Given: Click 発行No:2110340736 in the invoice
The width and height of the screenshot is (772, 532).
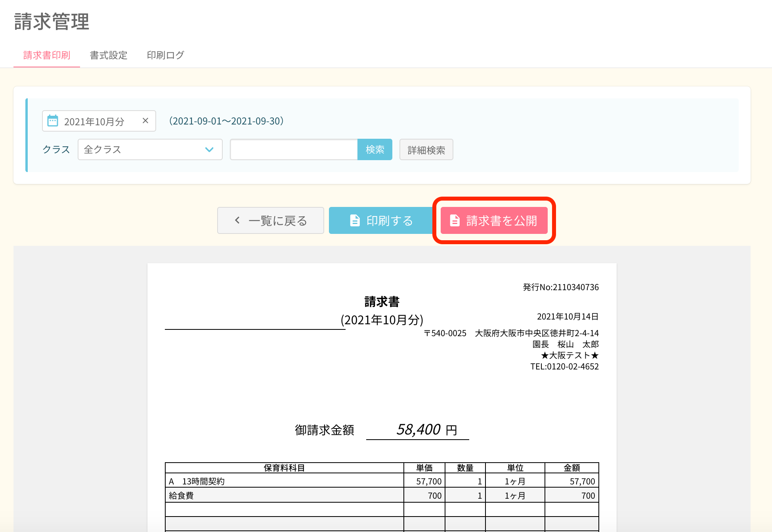Looking at the screenshot, I should coord(561,287).
